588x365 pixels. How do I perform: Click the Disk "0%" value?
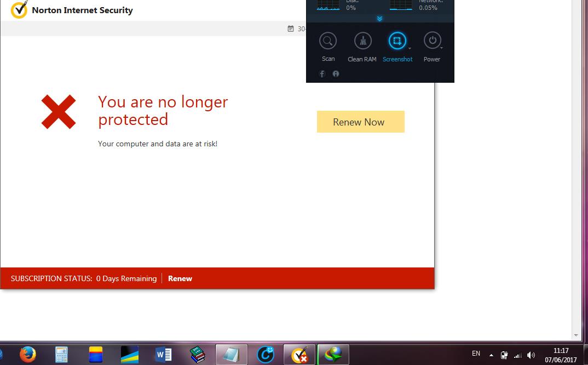click(x=351, y=8)
